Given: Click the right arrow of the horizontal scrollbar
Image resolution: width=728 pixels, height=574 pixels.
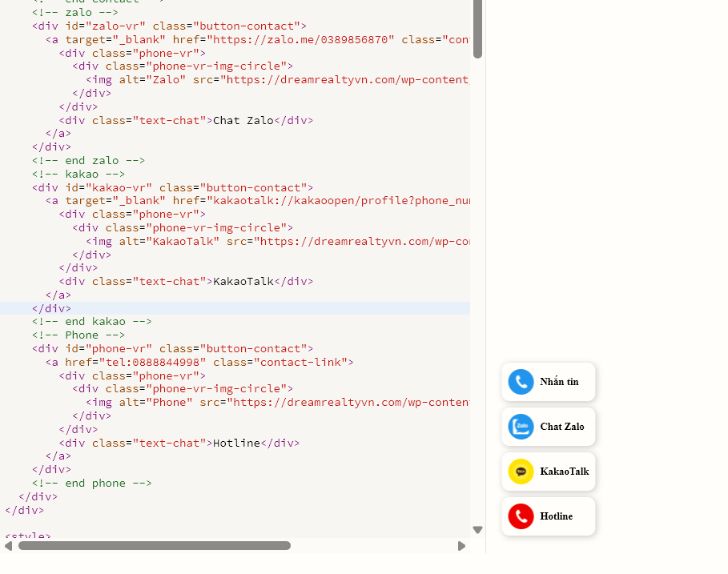Looking at the screenshot, I should pyautogui.click(x=461, y=545).
